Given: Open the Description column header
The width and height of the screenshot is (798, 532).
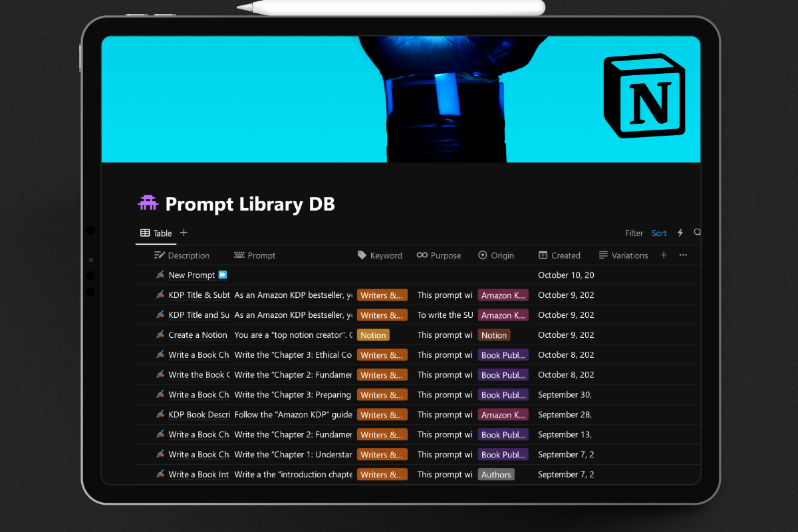Looking at the screenshot, I should click(x=182, y=255).
